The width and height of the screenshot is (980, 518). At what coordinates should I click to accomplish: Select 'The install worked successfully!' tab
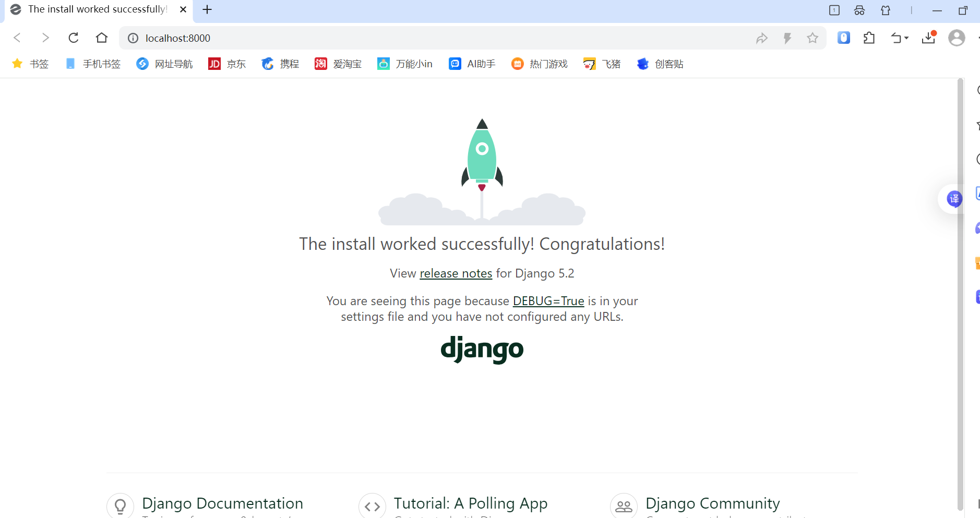point(98,9)
